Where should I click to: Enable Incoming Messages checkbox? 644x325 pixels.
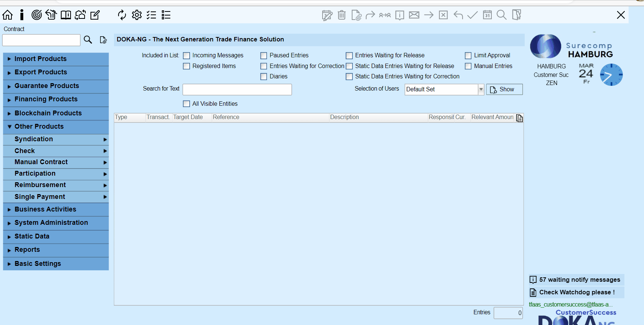pyautogui.click(x=187, y=55)
